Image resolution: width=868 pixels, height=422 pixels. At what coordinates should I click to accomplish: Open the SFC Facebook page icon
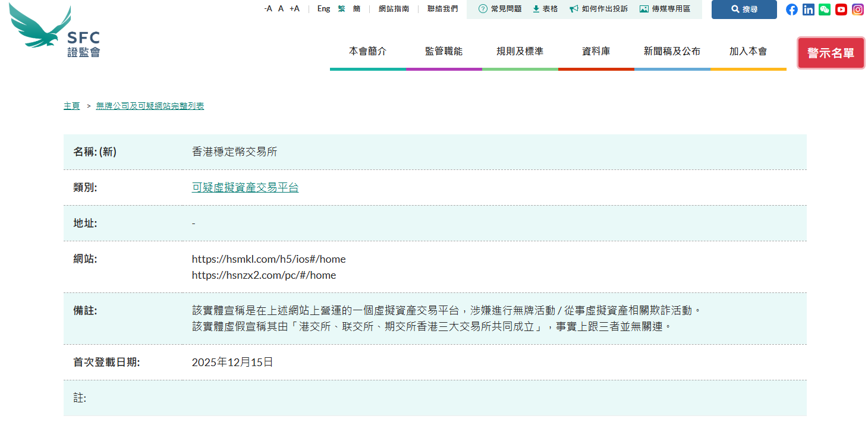791,10
